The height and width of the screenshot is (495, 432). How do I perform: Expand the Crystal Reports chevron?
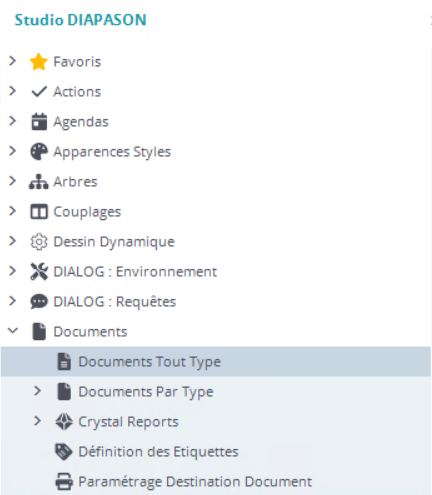tap(37, 421)
